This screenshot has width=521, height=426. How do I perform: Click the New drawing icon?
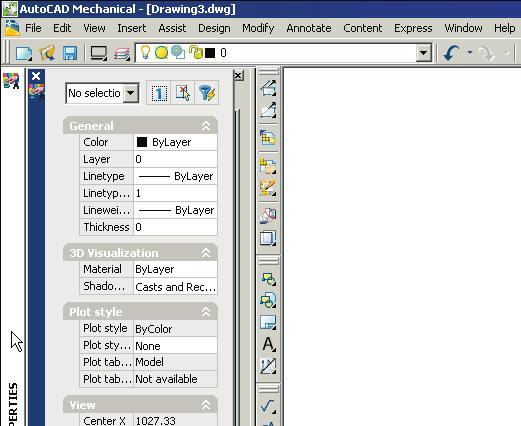24,53
